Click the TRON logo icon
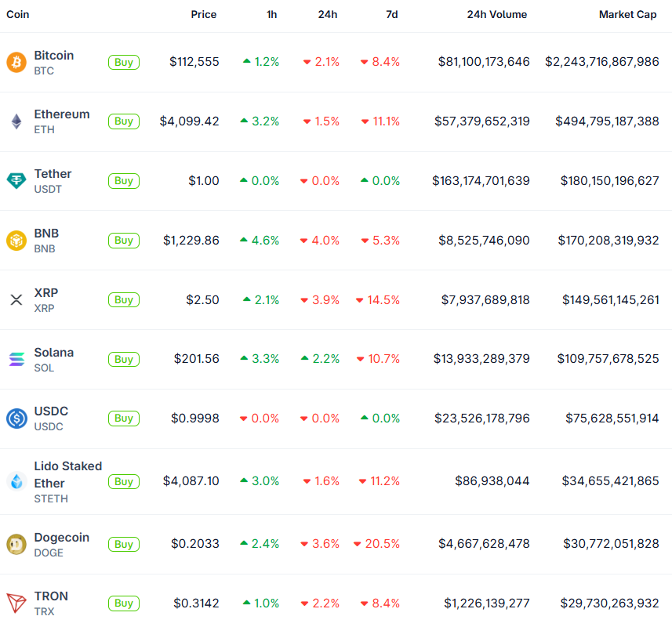The width and height of the screenshot is (672, 627). pos(16,603)
